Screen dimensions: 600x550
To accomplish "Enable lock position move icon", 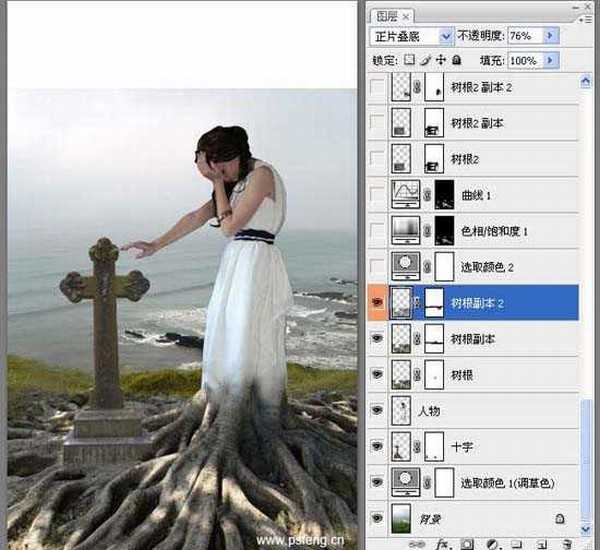I will coord(441,60).
